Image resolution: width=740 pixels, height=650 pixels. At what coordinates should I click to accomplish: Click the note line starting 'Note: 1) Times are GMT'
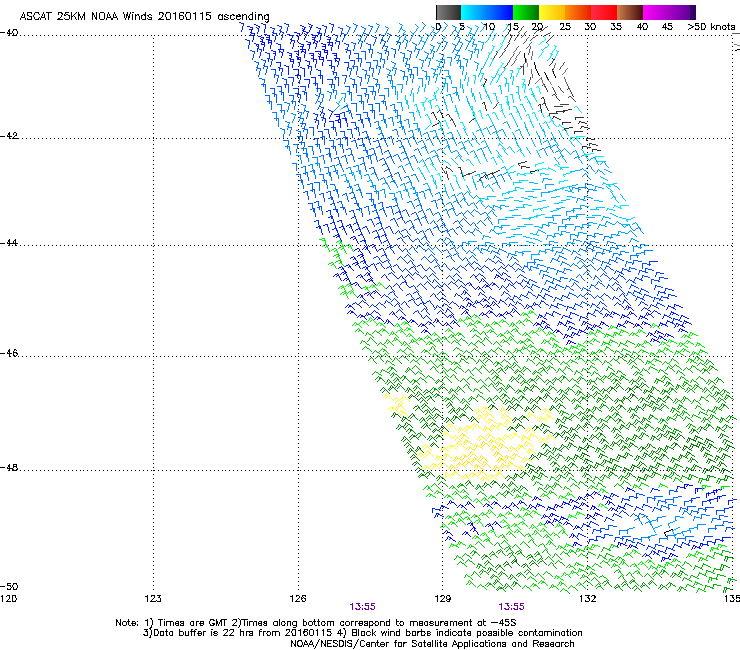(x=316, y=623)
